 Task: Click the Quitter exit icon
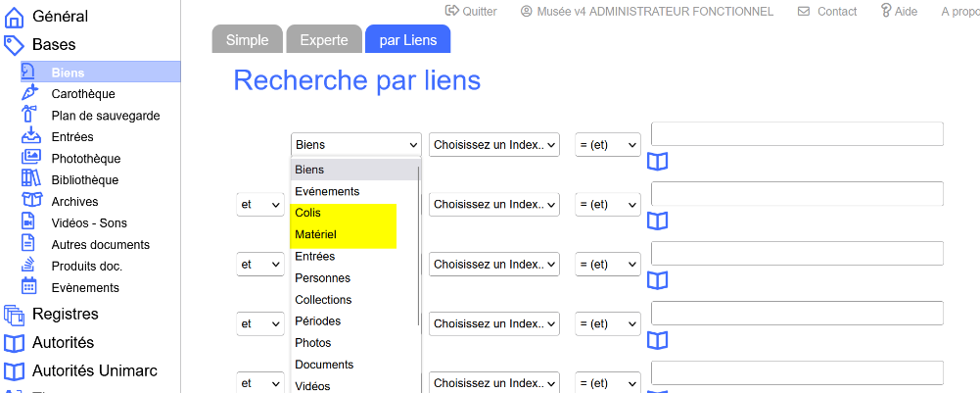[452, 11]
